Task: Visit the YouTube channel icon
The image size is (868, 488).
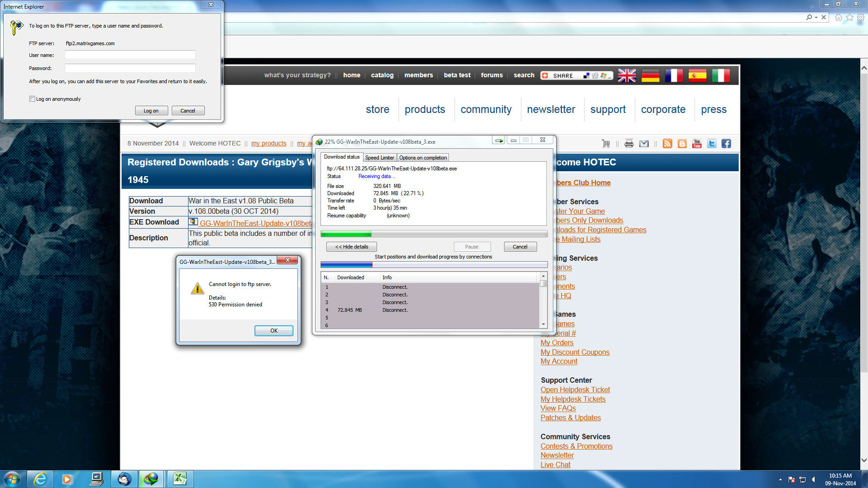Action: pos(697,144)
